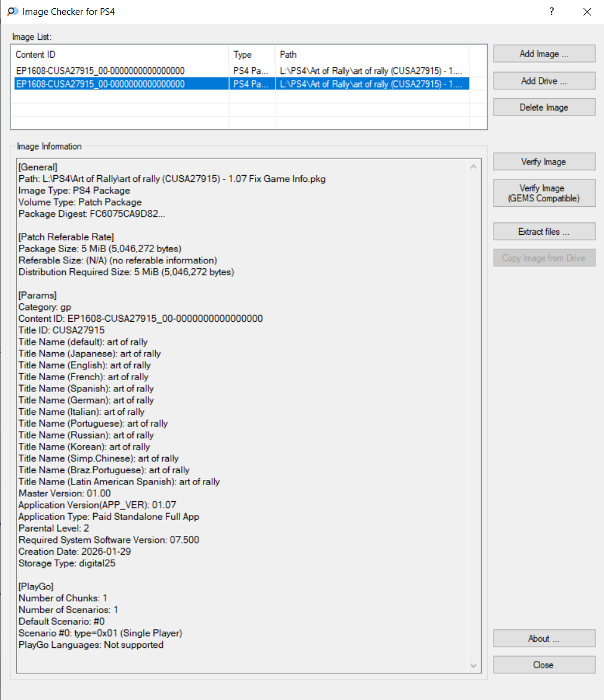Click the Add Drive button
Screen dimensions: 604x700
coord(544,81)
